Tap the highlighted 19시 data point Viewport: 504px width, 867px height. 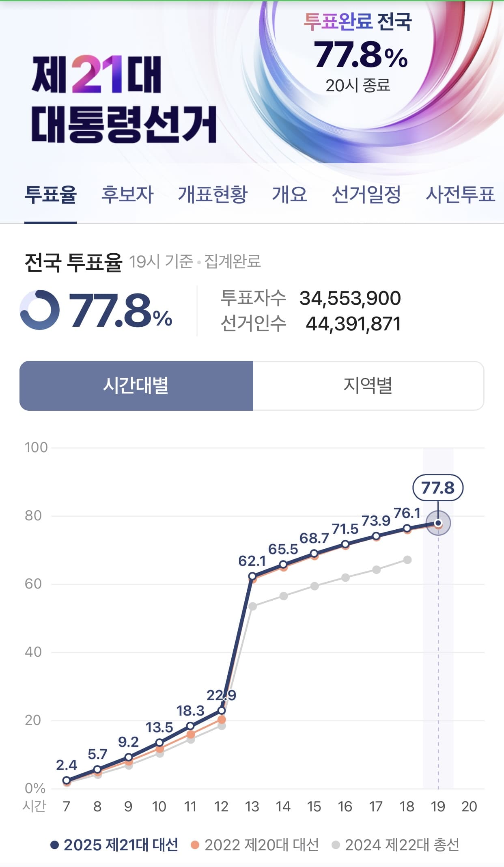tap(438, 523)
